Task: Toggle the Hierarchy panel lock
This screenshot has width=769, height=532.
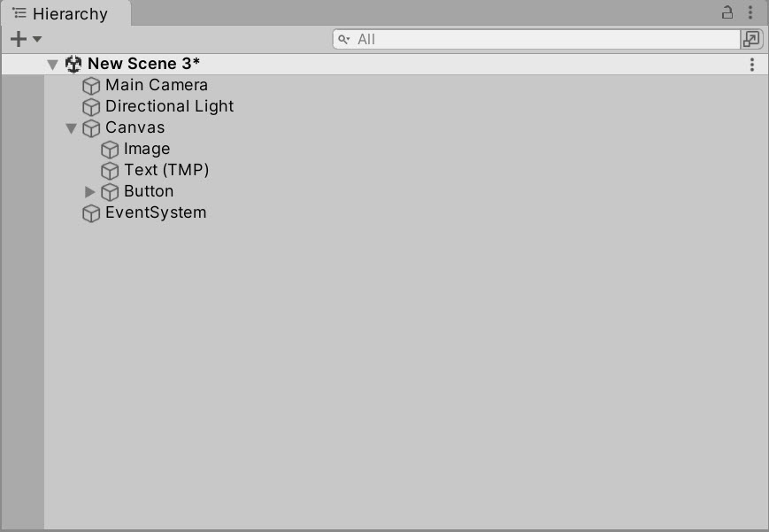Action: click(727, 12)
